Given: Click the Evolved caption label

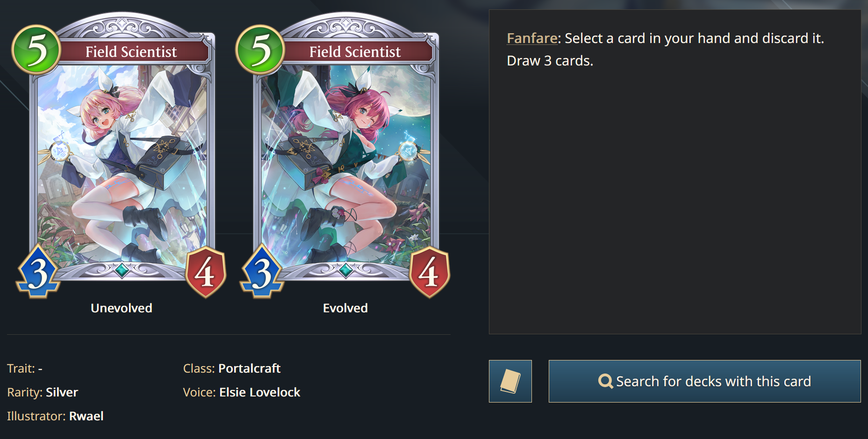Looking at the screenshot, I should pos(345,308).
